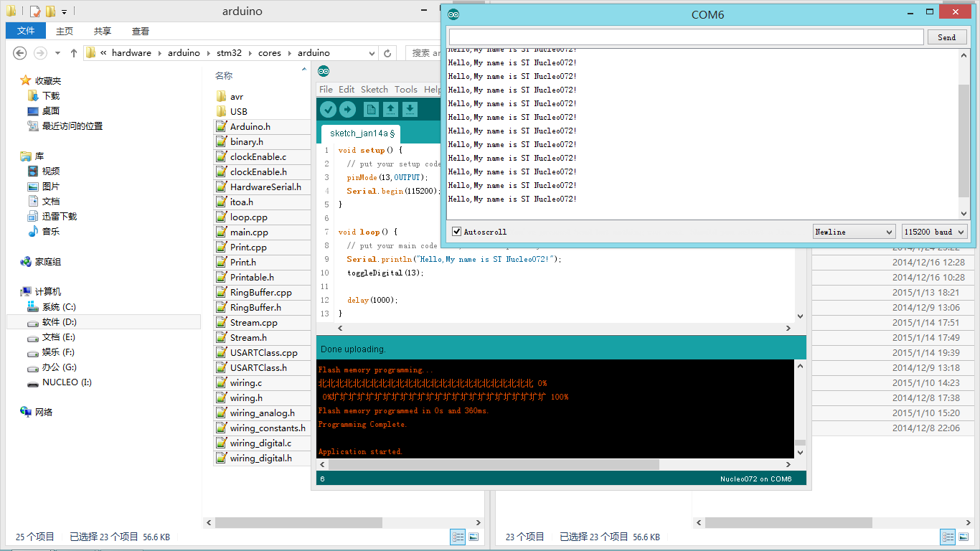The width and height of the screenshot is (980, 551).
Task: Click the COM6 serial message input field
Action: pyautogui.click(x=686, y=37)
